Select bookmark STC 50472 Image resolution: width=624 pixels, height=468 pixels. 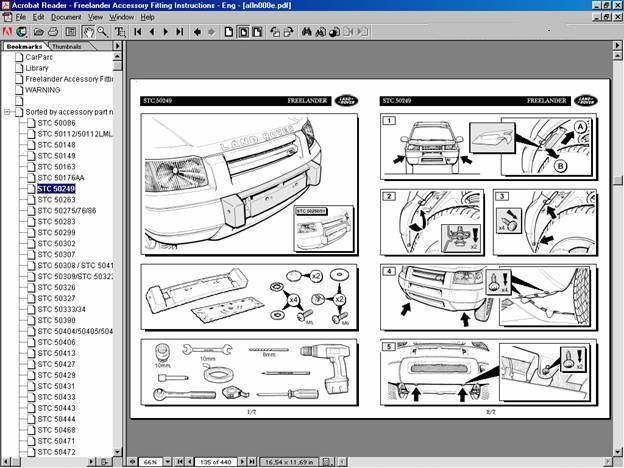[56, 452]
